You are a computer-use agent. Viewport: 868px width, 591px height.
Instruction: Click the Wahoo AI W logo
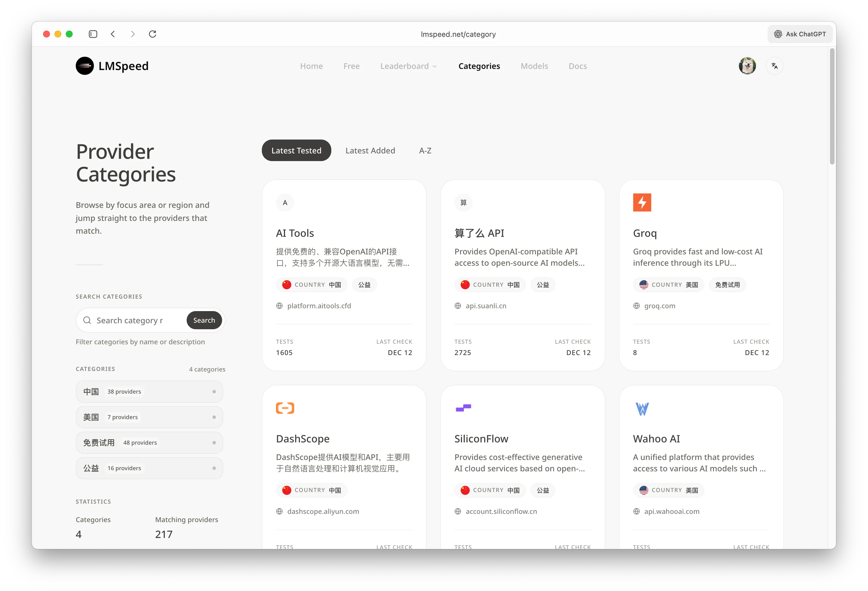[642, 409]
